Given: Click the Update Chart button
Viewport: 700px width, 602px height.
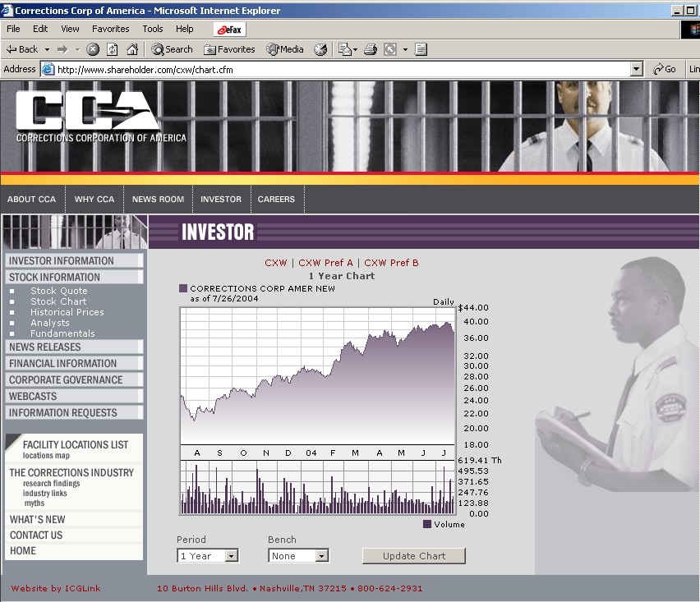Looking at the screenshot, I should [x=414, y=555].
